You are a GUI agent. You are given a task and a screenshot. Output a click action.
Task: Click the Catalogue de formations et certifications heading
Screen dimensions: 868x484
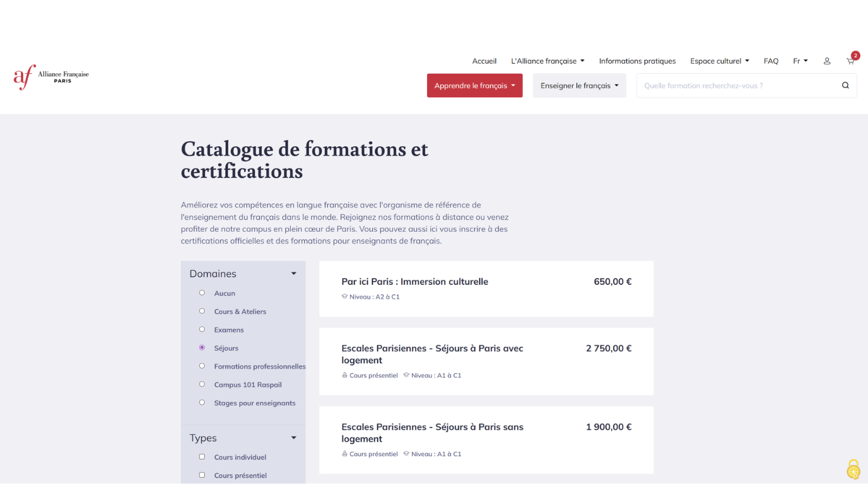coord(305,160)
